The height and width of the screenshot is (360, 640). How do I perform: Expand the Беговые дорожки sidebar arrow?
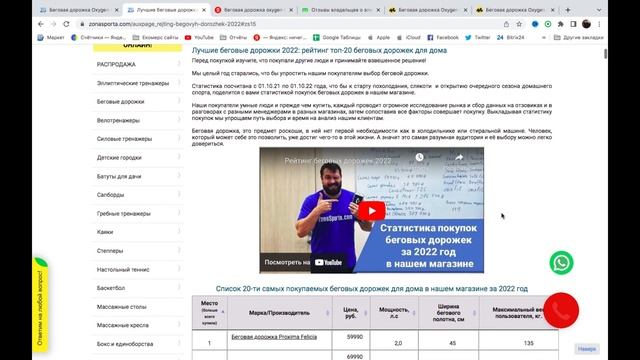pyautogui.click(x=179, y=101)
